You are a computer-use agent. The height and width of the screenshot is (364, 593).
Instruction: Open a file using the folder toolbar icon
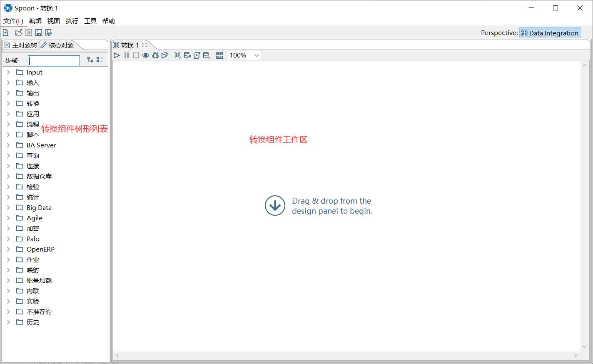tap(18, 32)
